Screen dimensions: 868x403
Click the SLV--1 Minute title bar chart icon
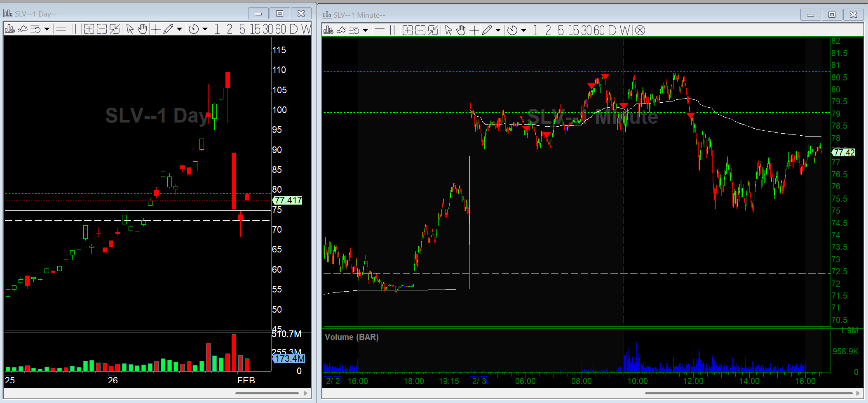326,14
